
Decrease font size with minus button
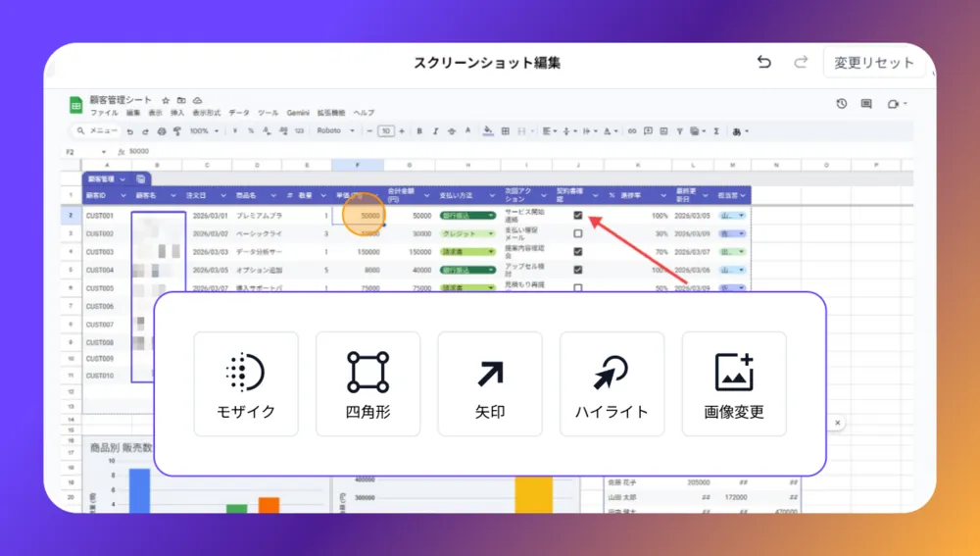pos(369,131)
